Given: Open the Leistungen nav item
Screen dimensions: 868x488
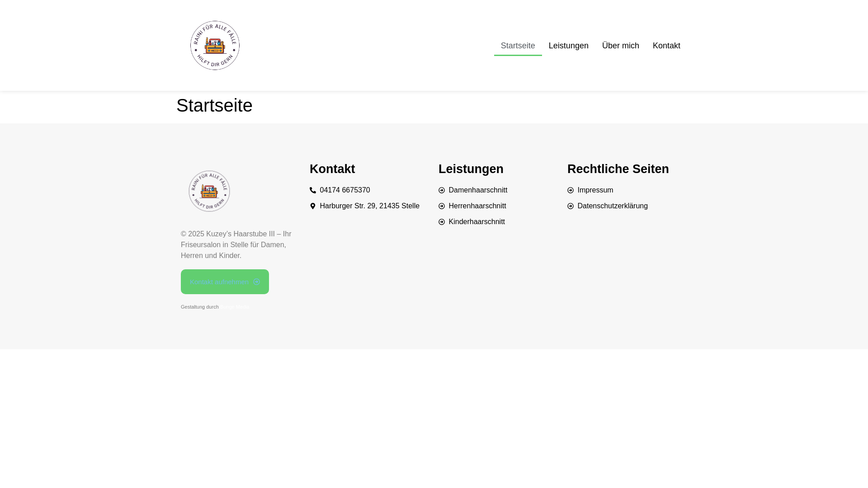Looking at the screenshot, I should 568,46.
